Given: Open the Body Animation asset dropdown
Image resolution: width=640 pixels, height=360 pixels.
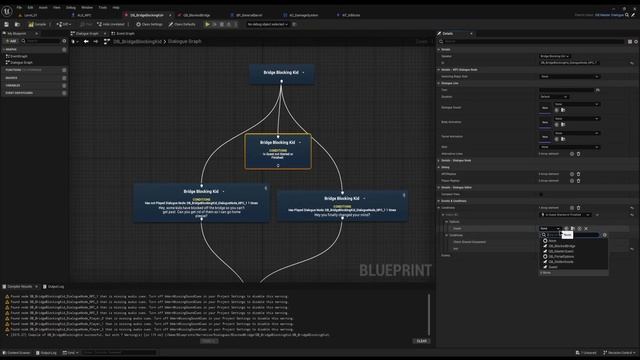Looking at the screenshot, I should [576, 119].
